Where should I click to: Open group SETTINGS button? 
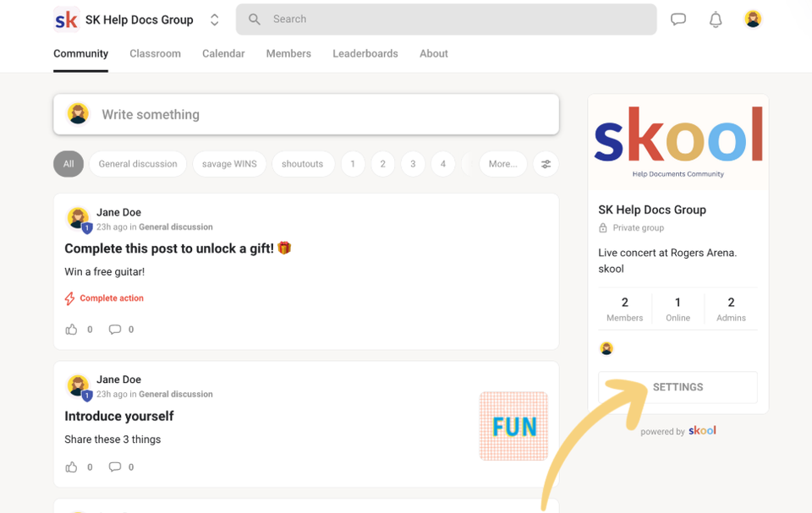click(678, 387)
